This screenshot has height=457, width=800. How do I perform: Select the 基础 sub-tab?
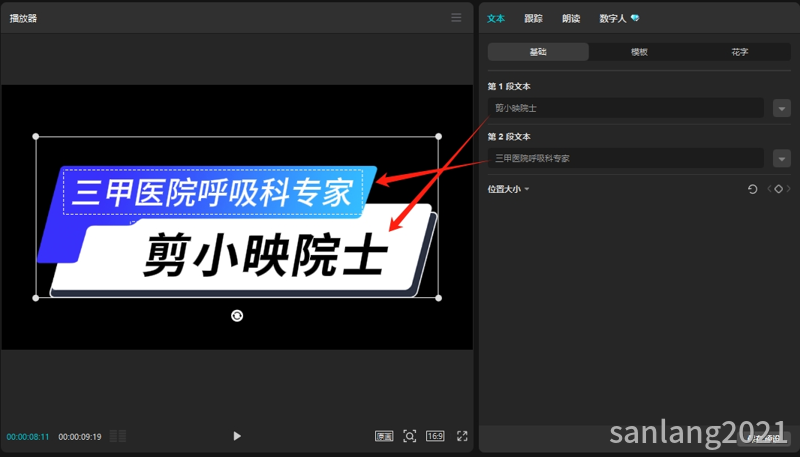[538, 52]
